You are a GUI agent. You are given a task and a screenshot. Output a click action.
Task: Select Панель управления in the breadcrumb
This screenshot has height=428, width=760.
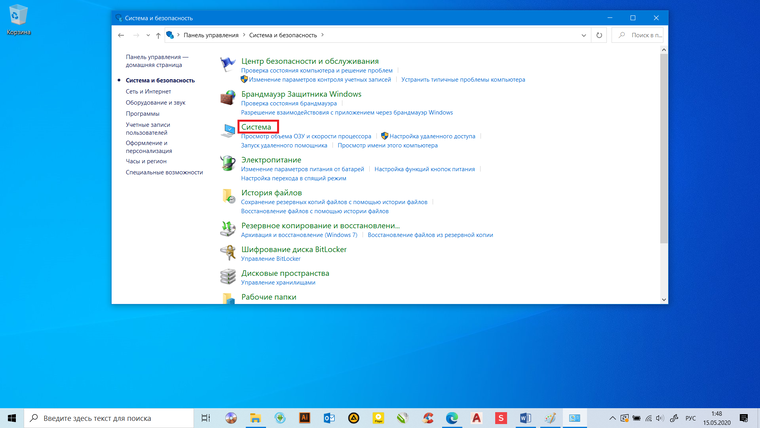coord(211,35)
